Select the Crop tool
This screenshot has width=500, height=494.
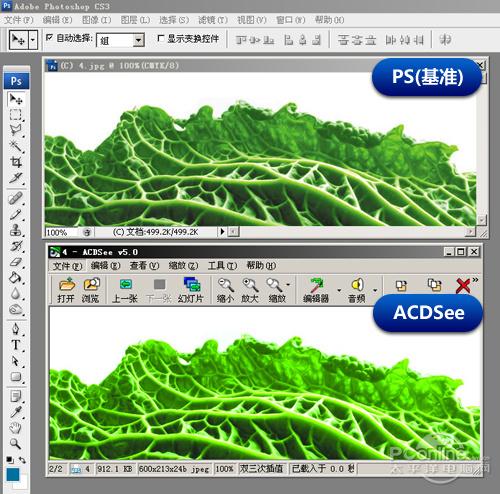pos(15,162)
